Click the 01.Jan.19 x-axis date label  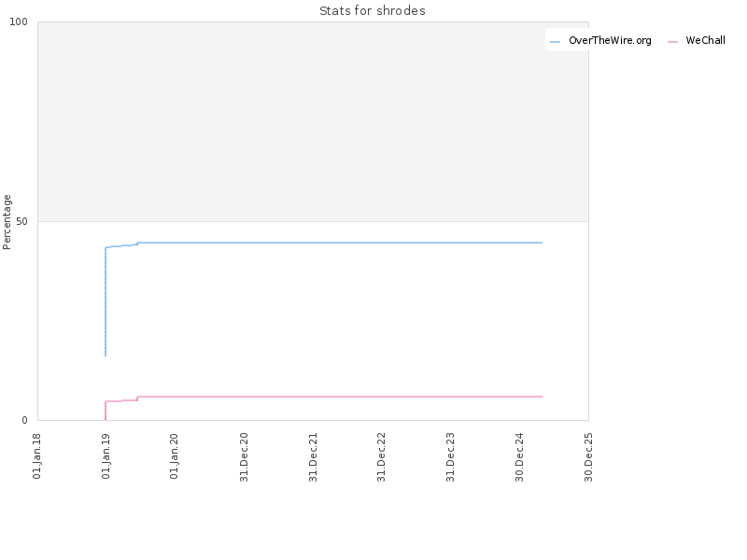point(106,456)
